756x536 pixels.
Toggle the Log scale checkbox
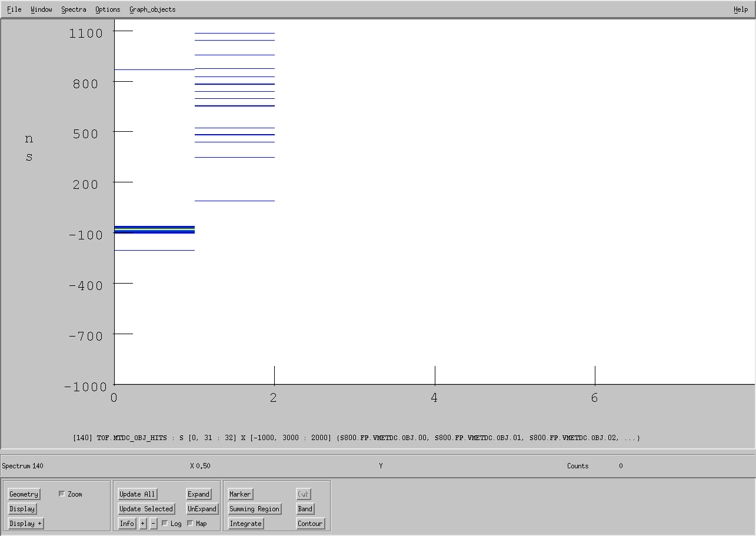pyautogui.click(x=165, y=524)
